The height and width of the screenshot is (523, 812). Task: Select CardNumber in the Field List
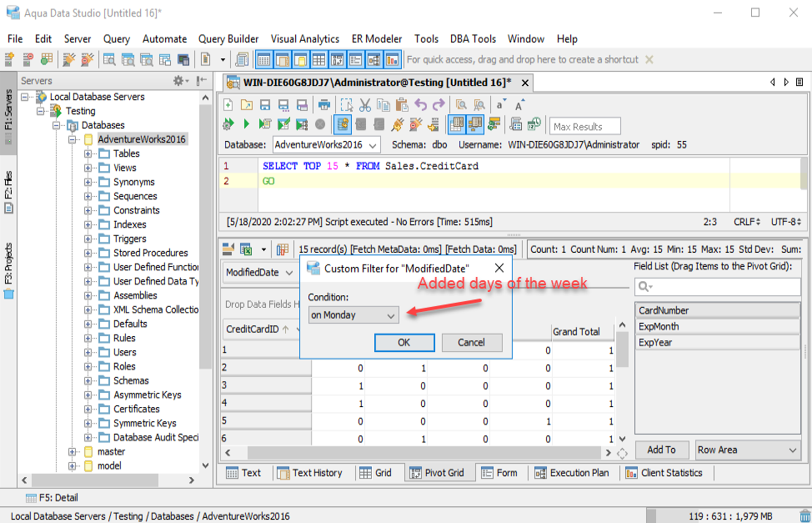(x=717, y=310)
